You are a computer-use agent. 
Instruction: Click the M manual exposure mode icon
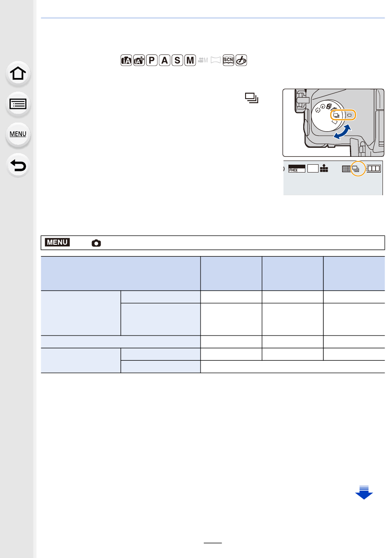pyautogui.click(x=190, y=60)
